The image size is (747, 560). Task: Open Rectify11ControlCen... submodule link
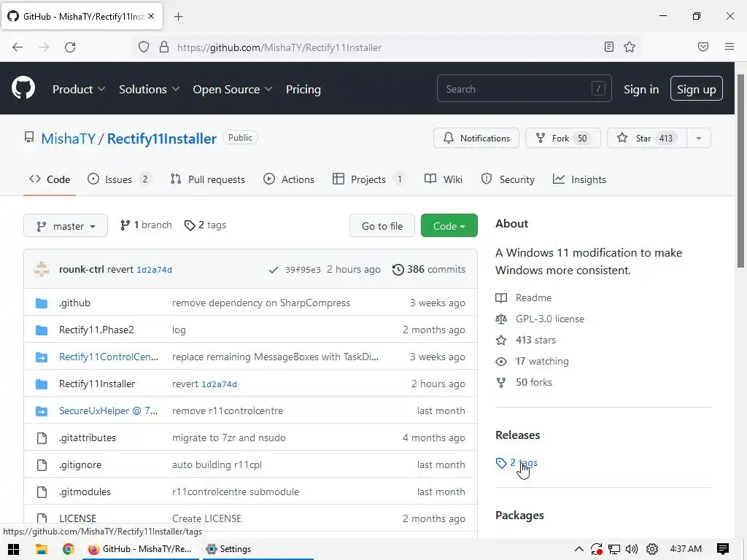pyautogui.click(x=109, y=357)
